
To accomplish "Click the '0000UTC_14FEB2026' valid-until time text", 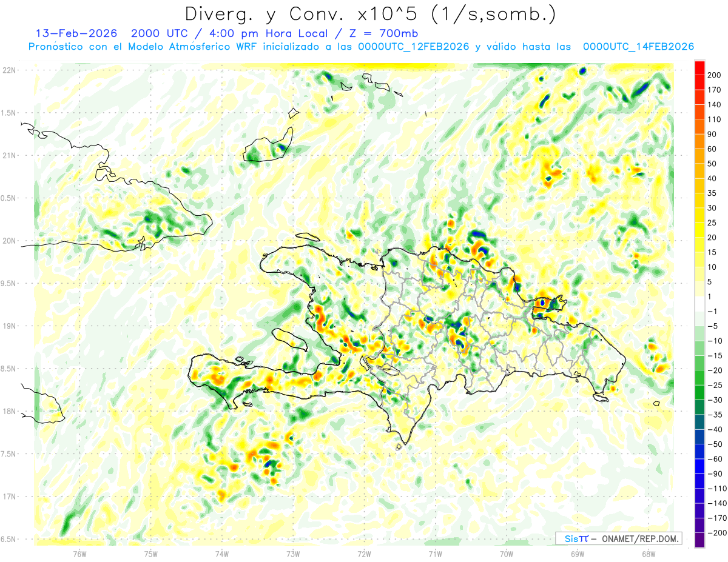I will pos(638,47).
